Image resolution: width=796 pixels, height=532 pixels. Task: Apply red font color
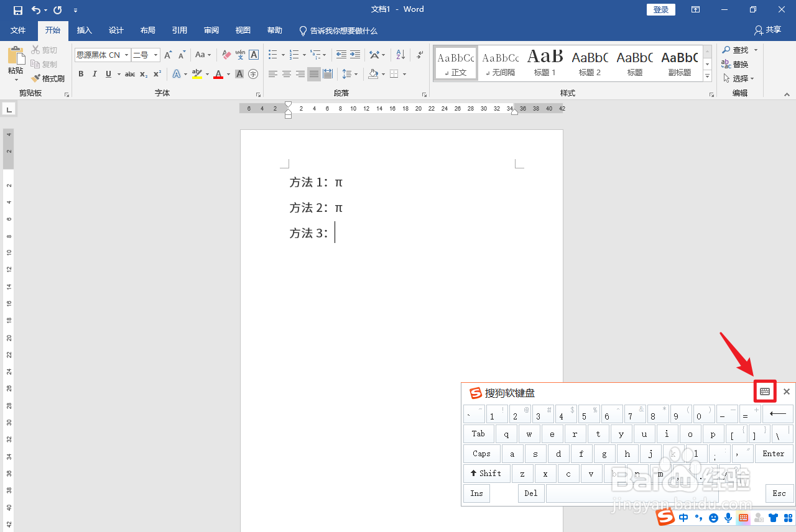click(x=218, y=74)
